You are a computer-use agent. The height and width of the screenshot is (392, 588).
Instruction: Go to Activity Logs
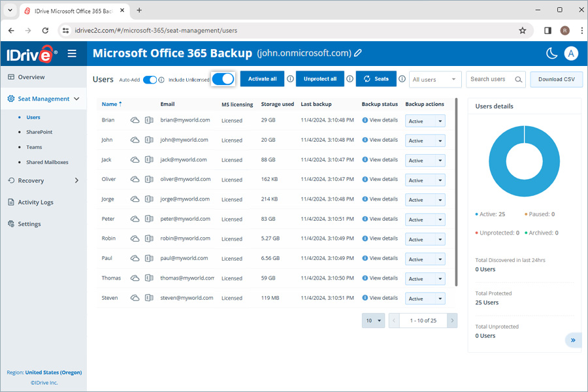(x=36, y=203)
